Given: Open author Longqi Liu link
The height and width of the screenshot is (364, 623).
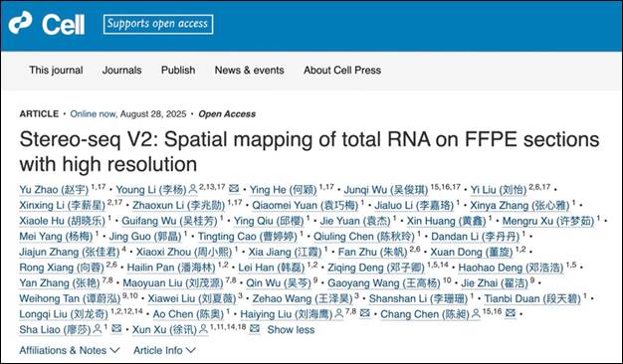Looking at the screenshot, I should (64, 314).
